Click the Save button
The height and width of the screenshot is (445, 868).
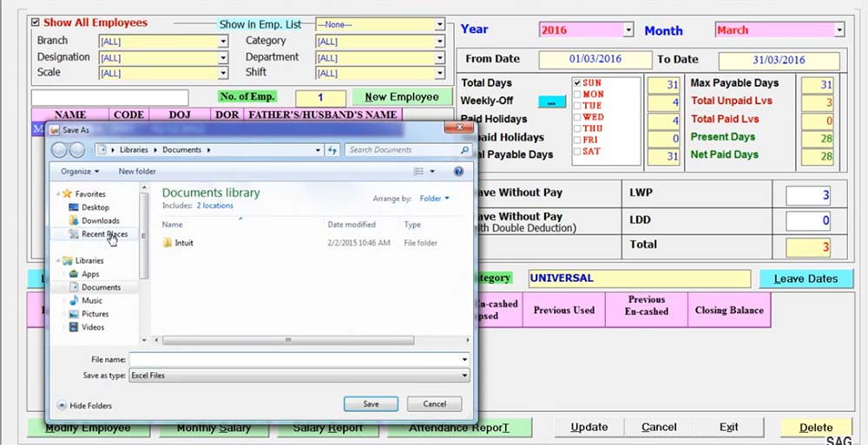(371, 404)
